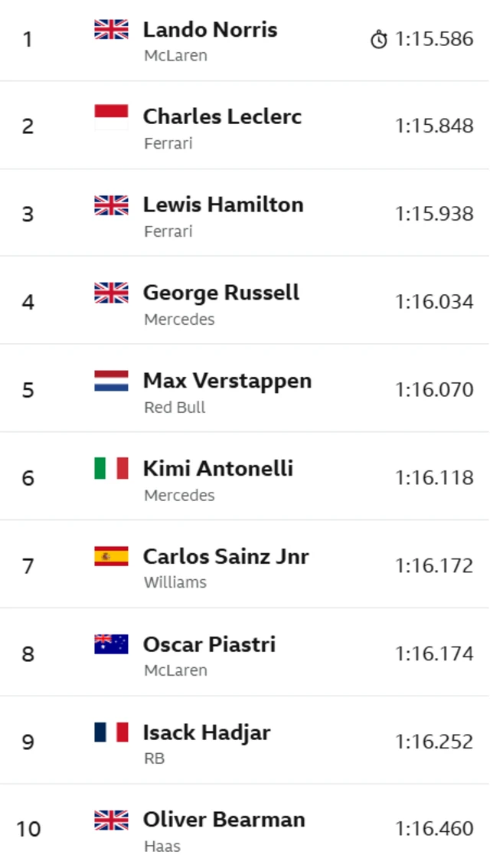The image size is (490, 868).
Task: Click the stopwatch icon beside 1:15.586
Action: click(x=379, y=40)
